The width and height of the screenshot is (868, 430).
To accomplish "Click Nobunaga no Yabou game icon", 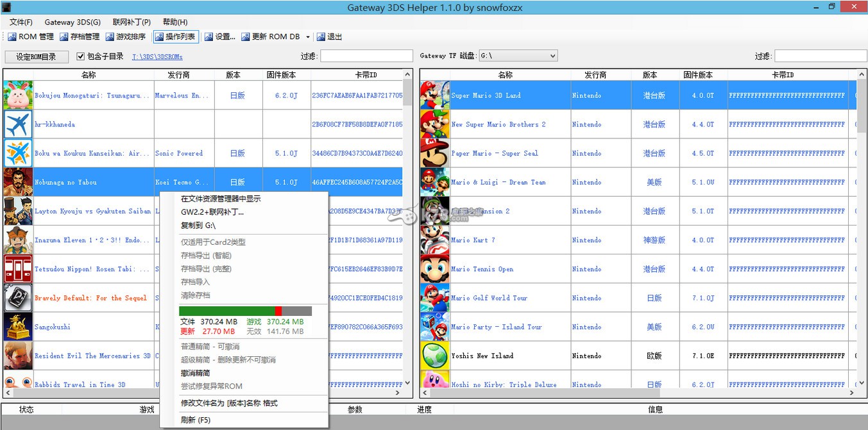I will point(18,182).
